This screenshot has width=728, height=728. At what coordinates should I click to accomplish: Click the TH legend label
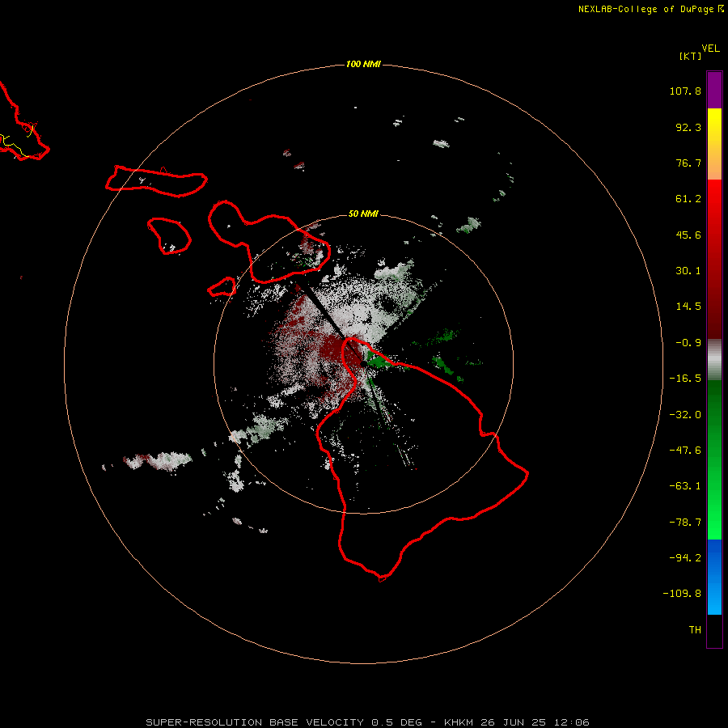(x=695, y=630)
